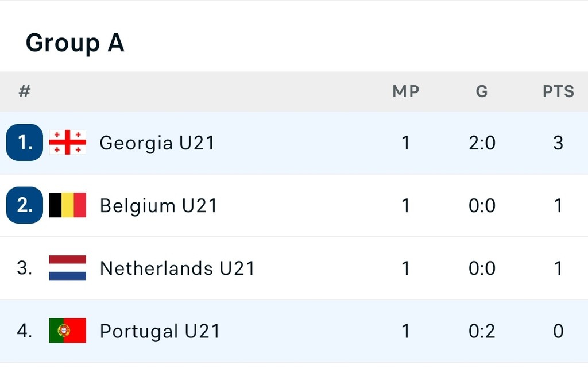Image resolution: width=588 pixels, height=380 pixels.
Task: Click Portugal's 0 points value
Action: (x=558, y=331)
